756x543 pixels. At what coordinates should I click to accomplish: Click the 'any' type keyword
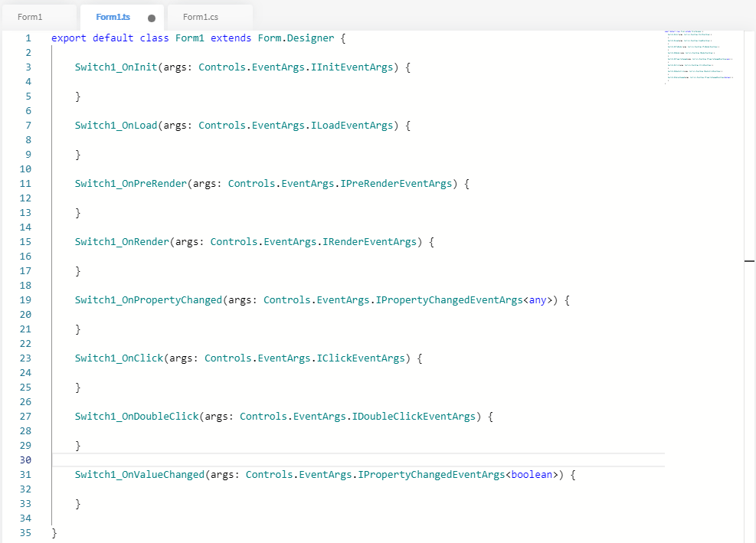[538, 300]
